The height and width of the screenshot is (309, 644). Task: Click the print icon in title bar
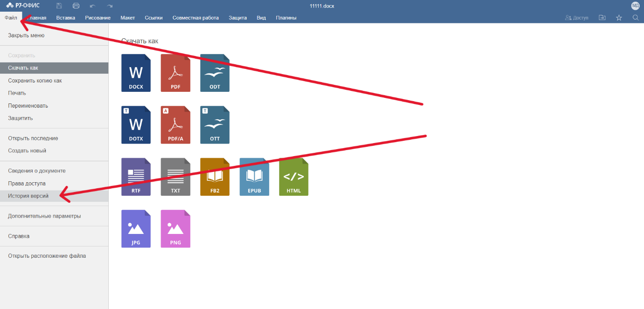click(76, 6)
